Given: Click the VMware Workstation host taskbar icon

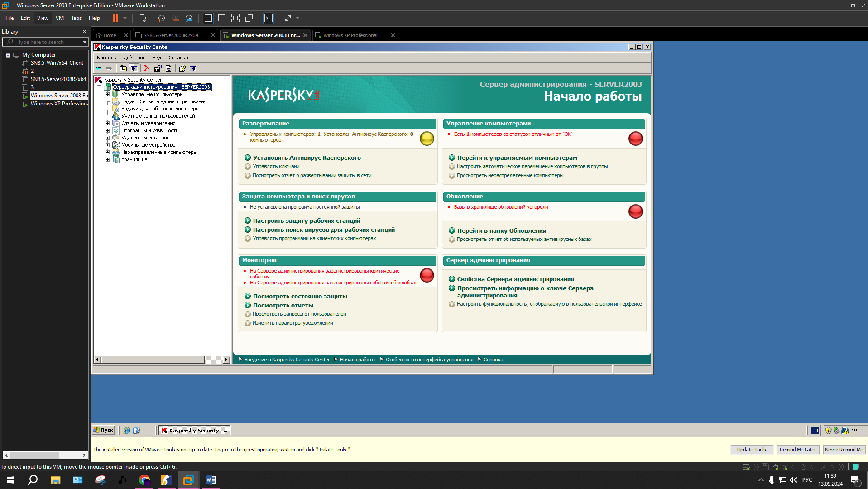Looking at the screenshot, I should tap(189, 480).
